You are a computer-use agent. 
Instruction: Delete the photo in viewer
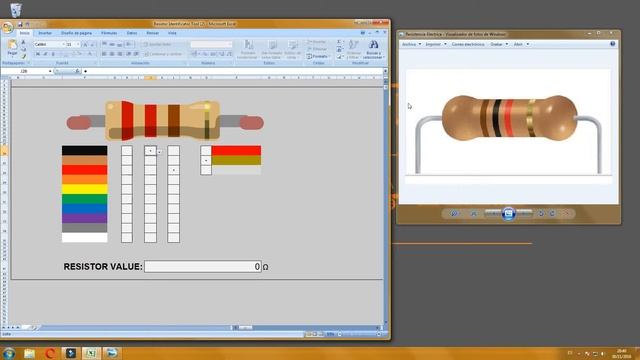coord(567,213)
